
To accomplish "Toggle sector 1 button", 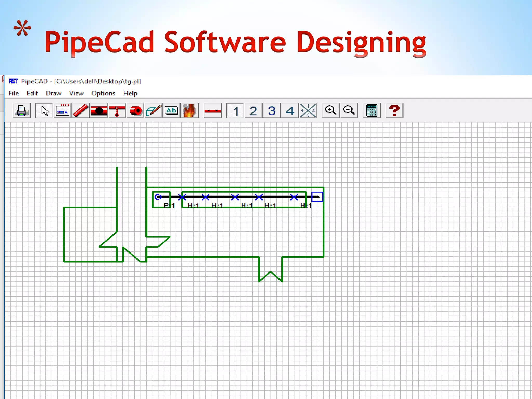I will 235,111.
